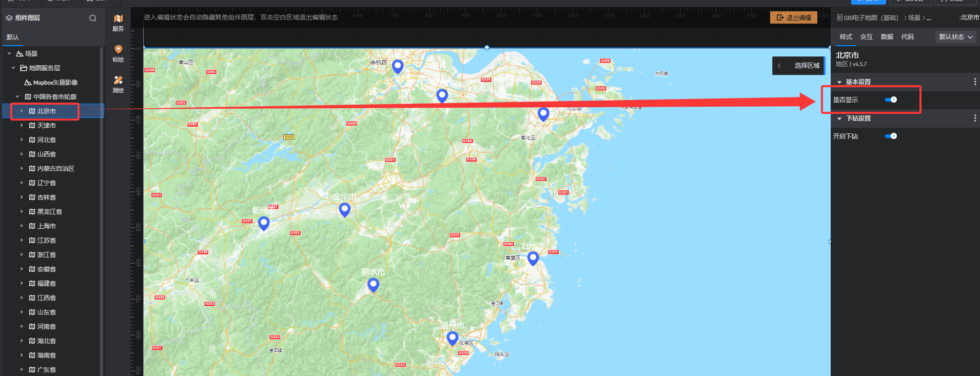Open the 默认状态 dropdown
Image resolution: width=980 pixels, height=376 pixels.
click(956, 37)
